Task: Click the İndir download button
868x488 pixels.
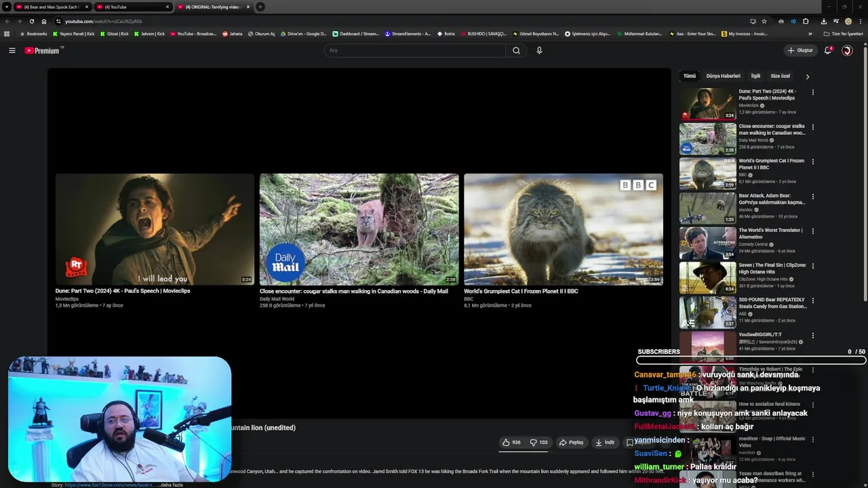Action: pyautogui.click(x=604, y=442)
